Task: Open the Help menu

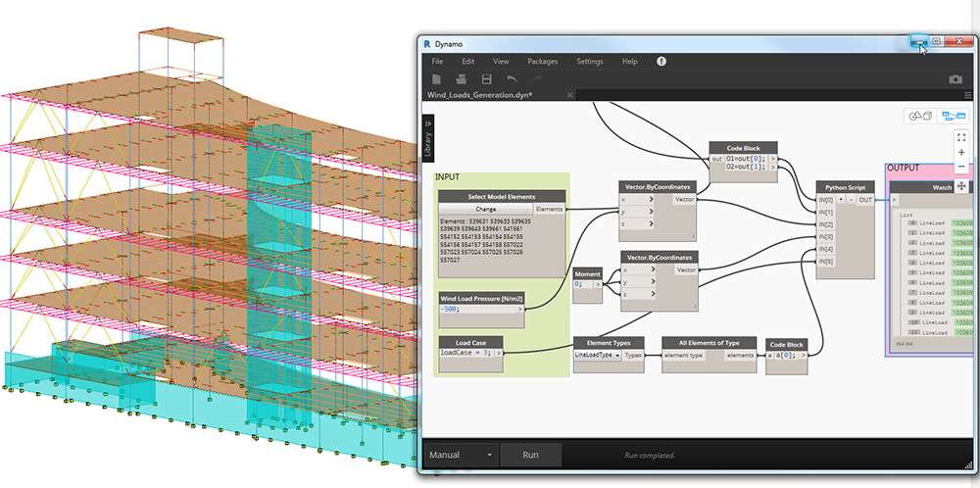Action: [x=630, y=61]
